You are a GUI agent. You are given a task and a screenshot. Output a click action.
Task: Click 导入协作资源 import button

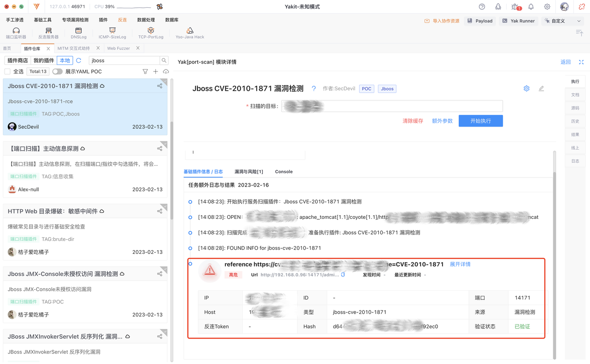coord(442,21)
